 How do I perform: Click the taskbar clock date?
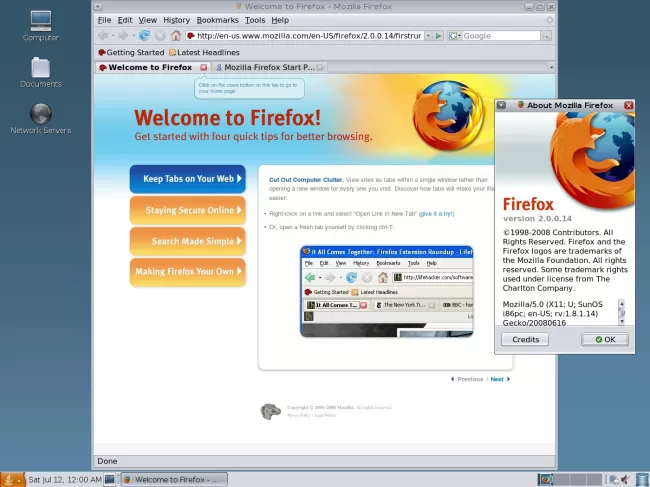(x=65, y=480)
